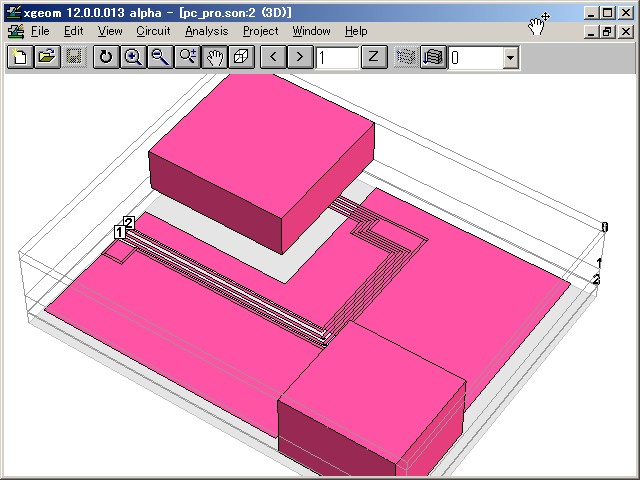The width and height of the screenshot is (640, 480).
Task: Click the xgeom icon in title bar
Action: pyautogui.click(x=13, y=12)
